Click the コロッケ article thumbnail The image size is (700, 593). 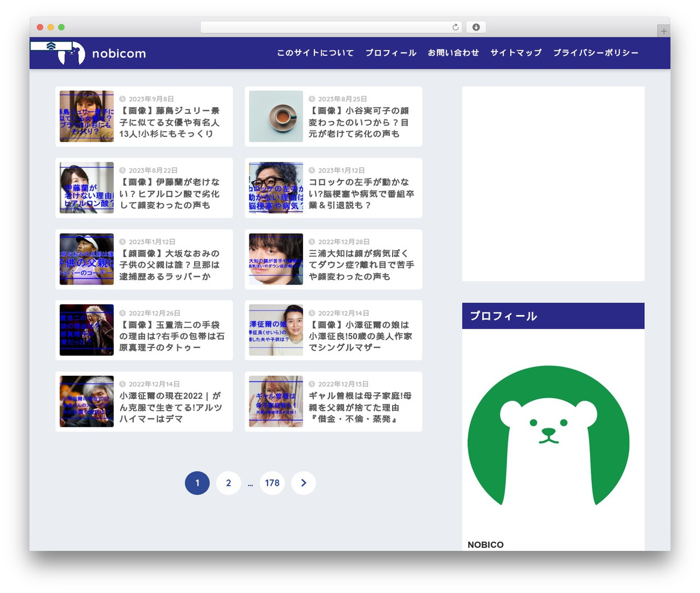tap(276, 188)
